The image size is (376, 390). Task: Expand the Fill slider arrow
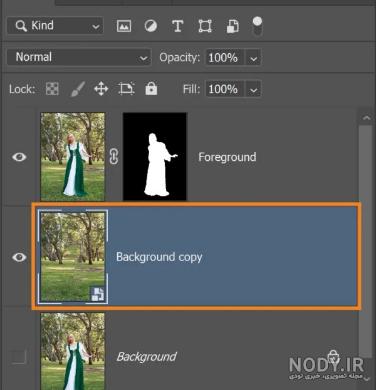click(253, 89)
